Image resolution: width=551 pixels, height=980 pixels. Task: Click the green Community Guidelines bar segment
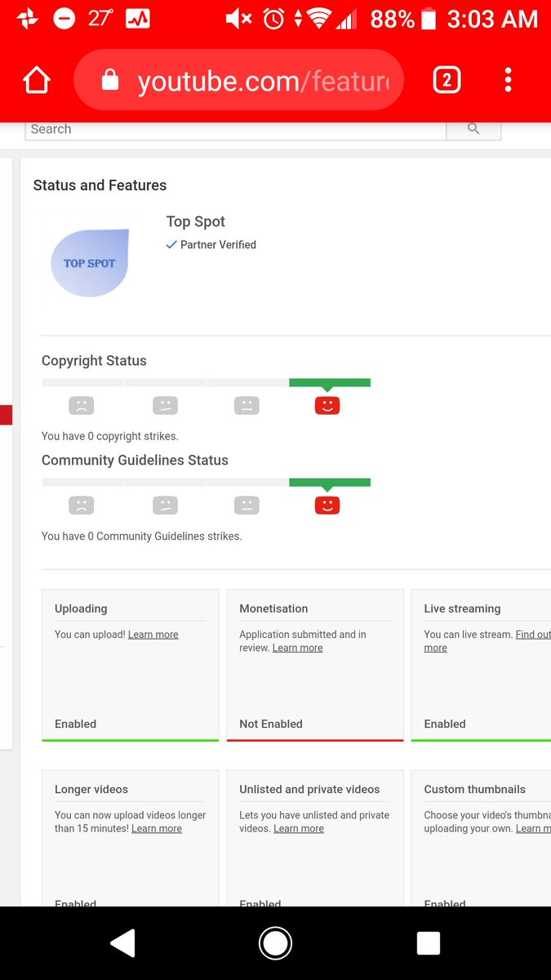[330, 483]
